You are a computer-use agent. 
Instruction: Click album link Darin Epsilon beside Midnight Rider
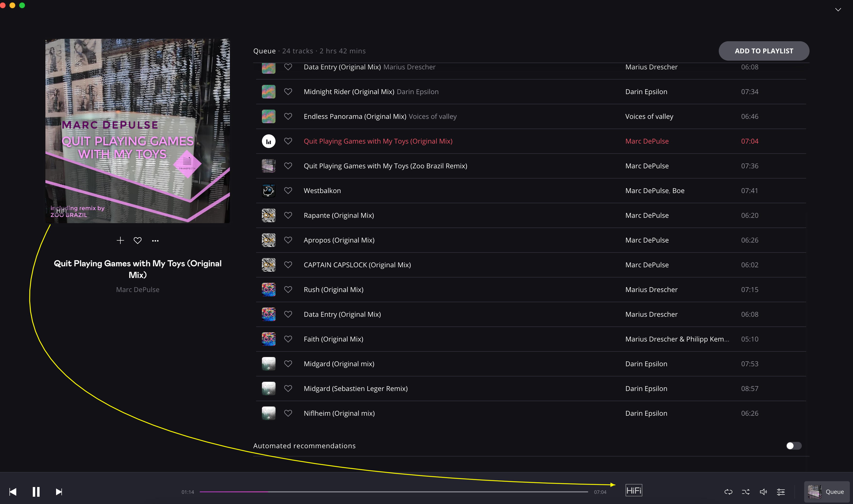pos(418,92)
